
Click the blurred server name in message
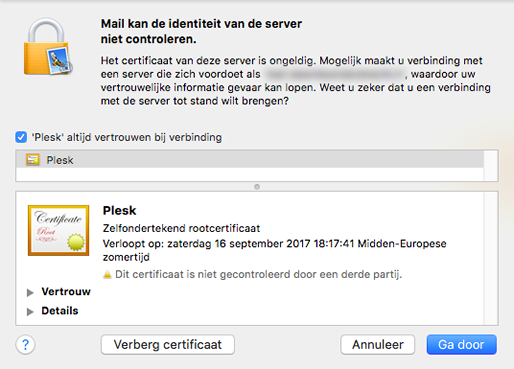334,74
